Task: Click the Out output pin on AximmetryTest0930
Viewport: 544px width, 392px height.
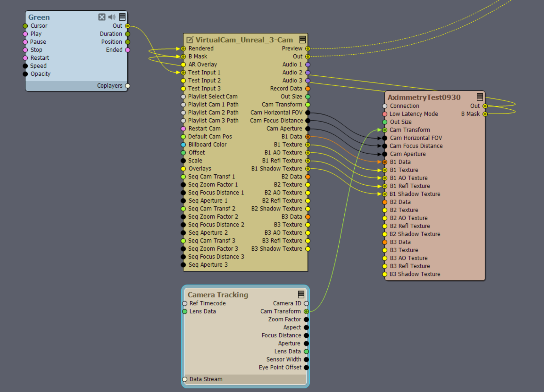Action: click(485, 106)
